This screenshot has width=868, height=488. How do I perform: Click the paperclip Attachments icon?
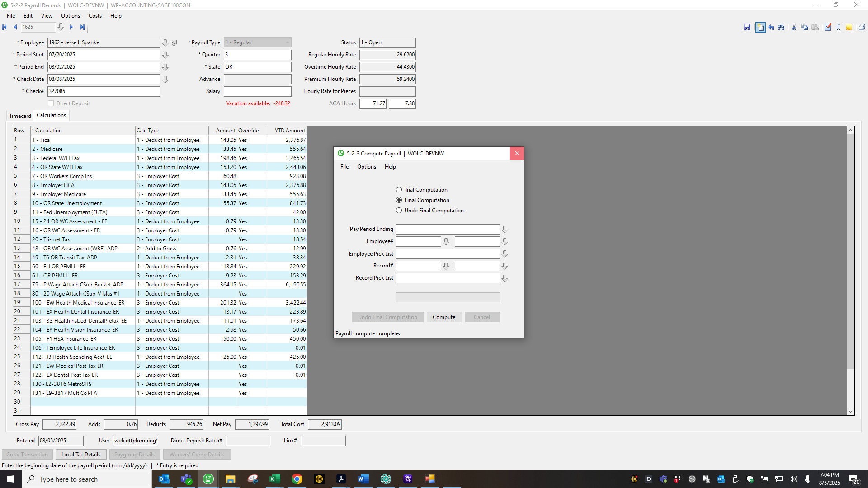tap(838, 27)
